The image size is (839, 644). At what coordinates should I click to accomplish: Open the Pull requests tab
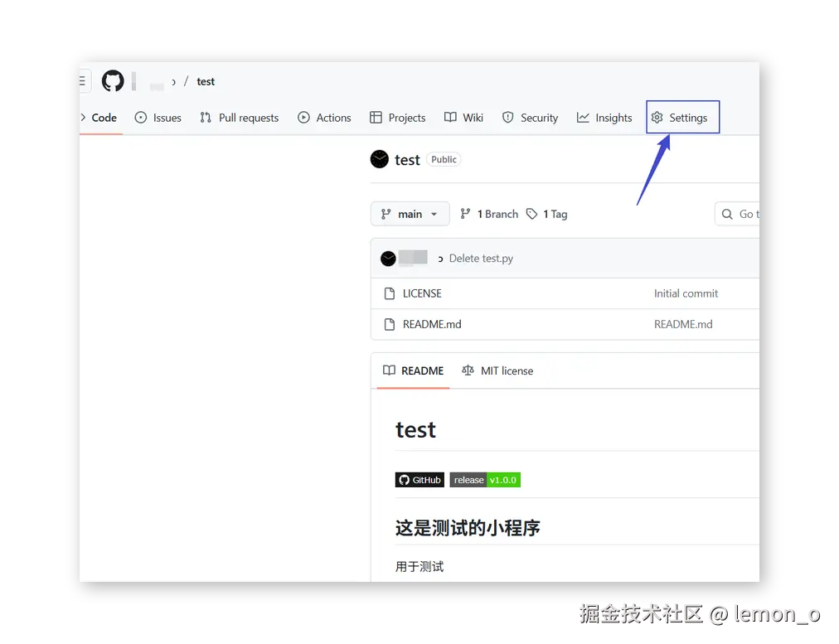(x=240, y=118)
